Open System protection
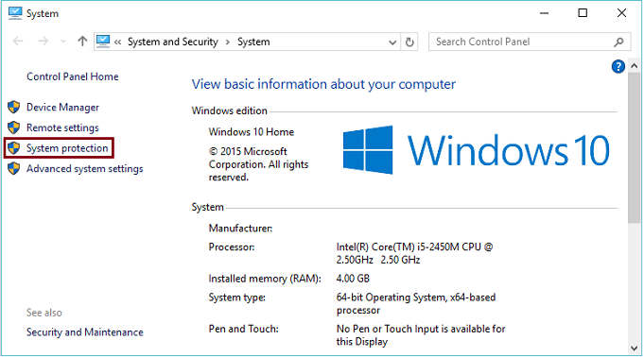Viewport: 644px width, 357px height. click(67, 148)
